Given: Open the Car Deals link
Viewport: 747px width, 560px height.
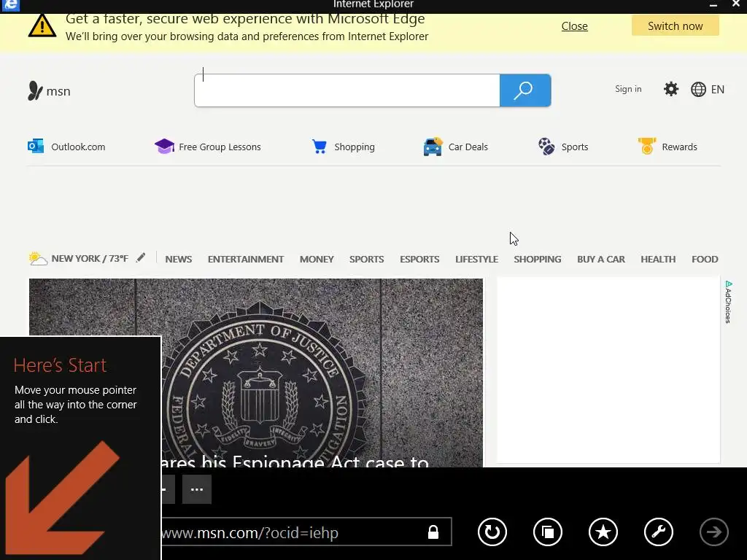Looking at the screenshot, I should [x=468, y=147].
